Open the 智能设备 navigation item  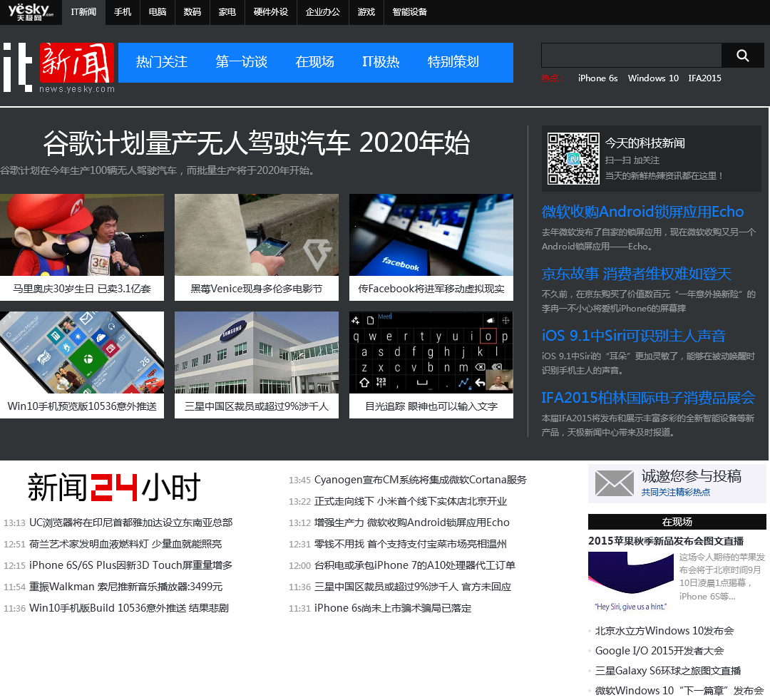tap(409, 12)
